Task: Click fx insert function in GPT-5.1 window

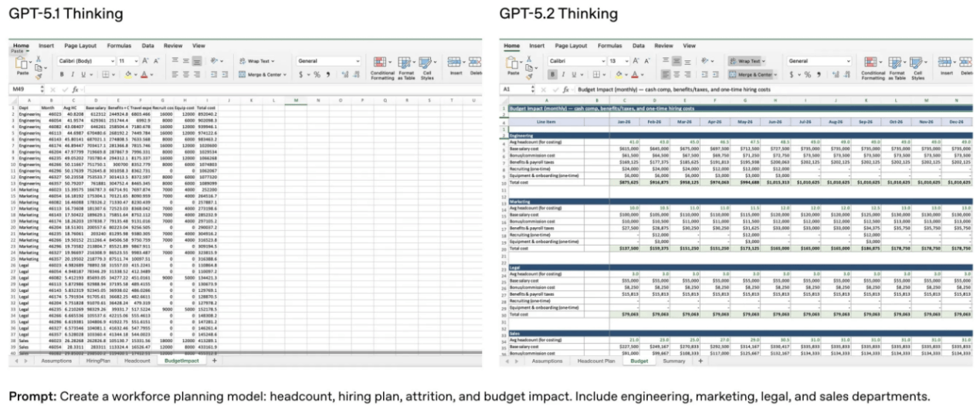Action: click(75, 90)
